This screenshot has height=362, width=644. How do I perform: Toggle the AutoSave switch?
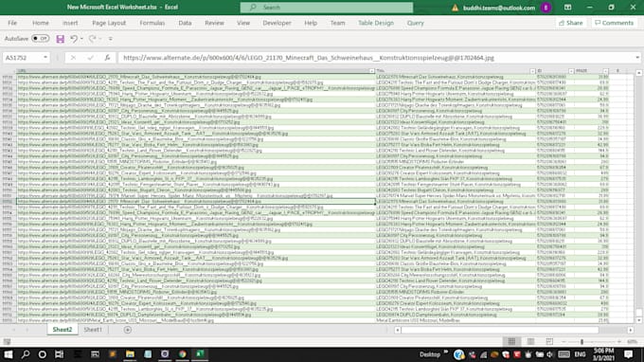tap(40, 39)
